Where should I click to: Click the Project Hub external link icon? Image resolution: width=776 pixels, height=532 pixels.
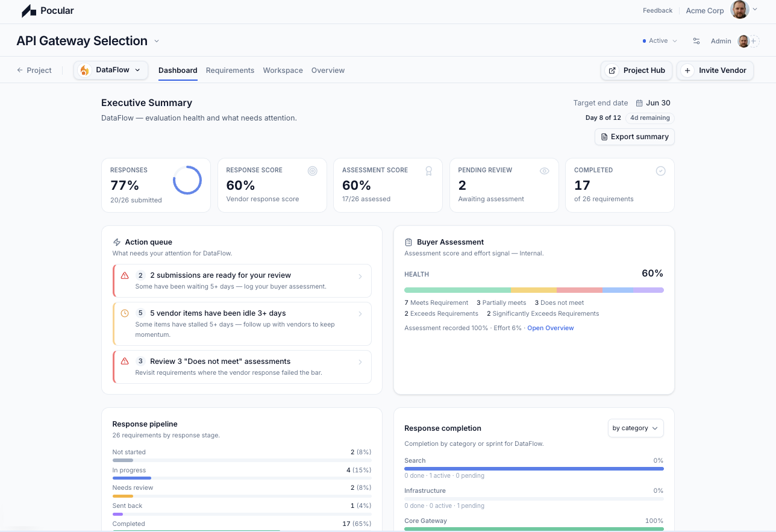point(612,70)
